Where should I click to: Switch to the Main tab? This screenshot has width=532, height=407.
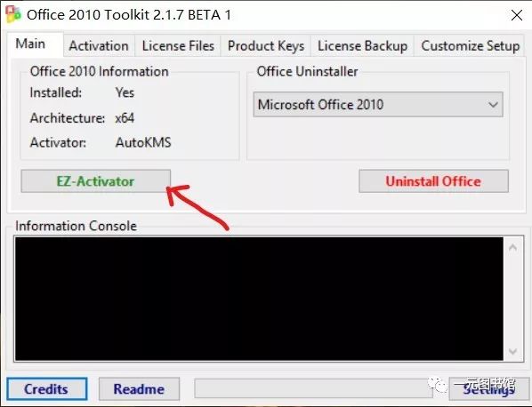pyautogui.click(x=35, y=44)
